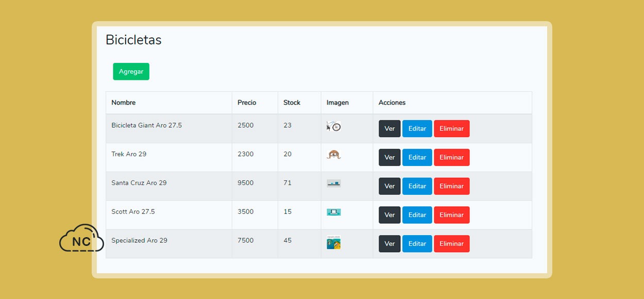This screenshot has width=644, height=299.
Task: Select the price value 7500
Action: point(245,241)
